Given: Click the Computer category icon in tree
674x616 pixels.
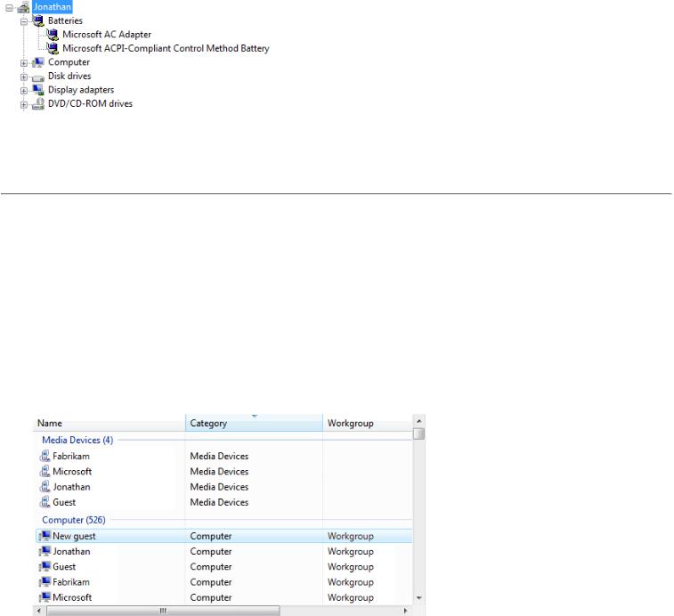Looking at the screenshot, I should 38,62.
